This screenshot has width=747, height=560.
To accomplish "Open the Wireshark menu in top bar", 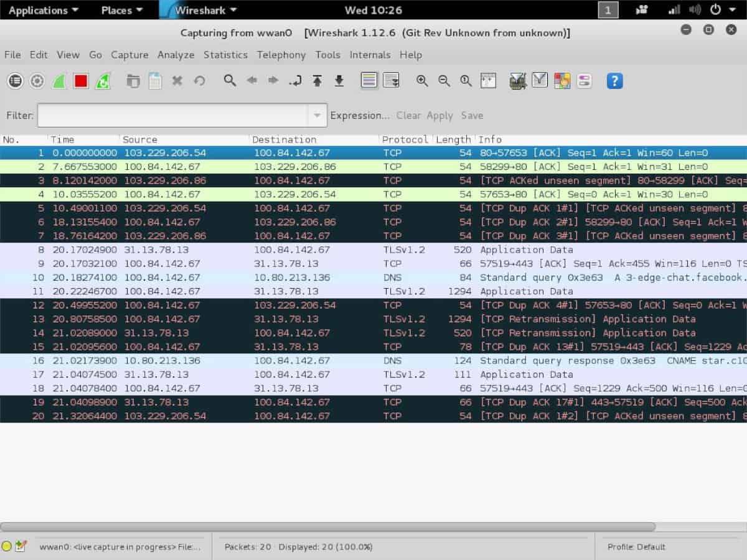I will pos(200,10).
